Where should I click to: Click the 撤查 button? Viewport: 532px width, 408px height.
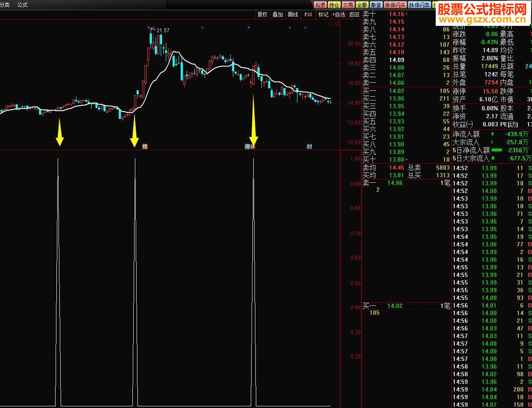[376, 5]
